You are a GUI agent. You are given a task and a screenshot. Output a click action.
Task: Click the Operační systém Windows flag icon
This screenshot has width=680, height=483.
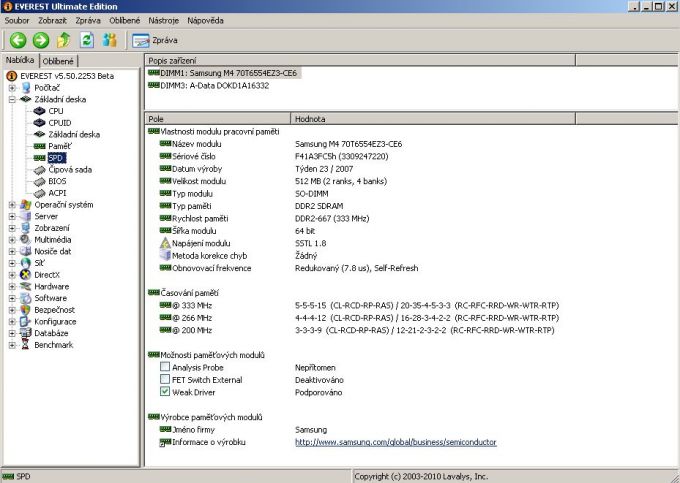click(x=26, y=205)
